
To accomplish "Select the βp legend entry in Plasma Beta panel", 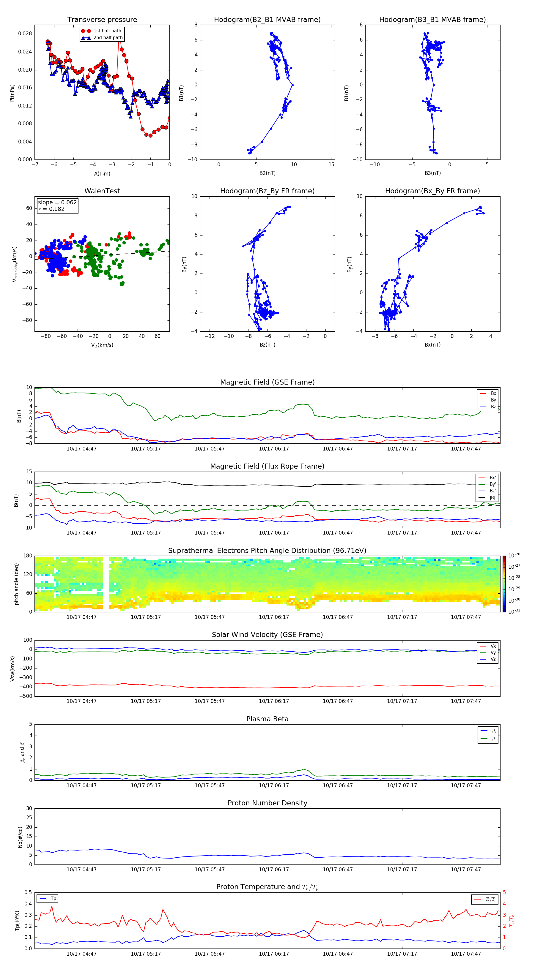I will point(488,731).
